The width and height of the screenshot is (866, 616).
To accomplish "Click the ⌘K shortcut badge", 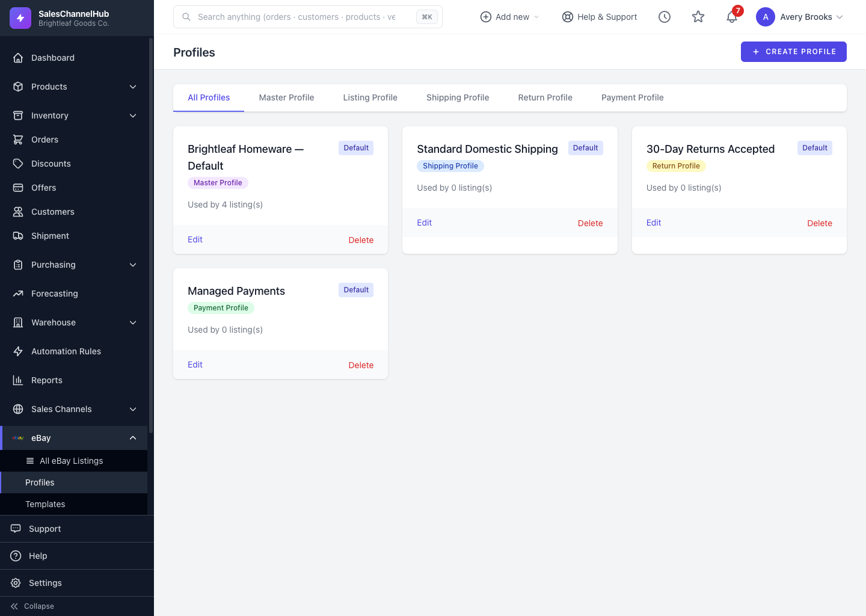I will (427, 17).
